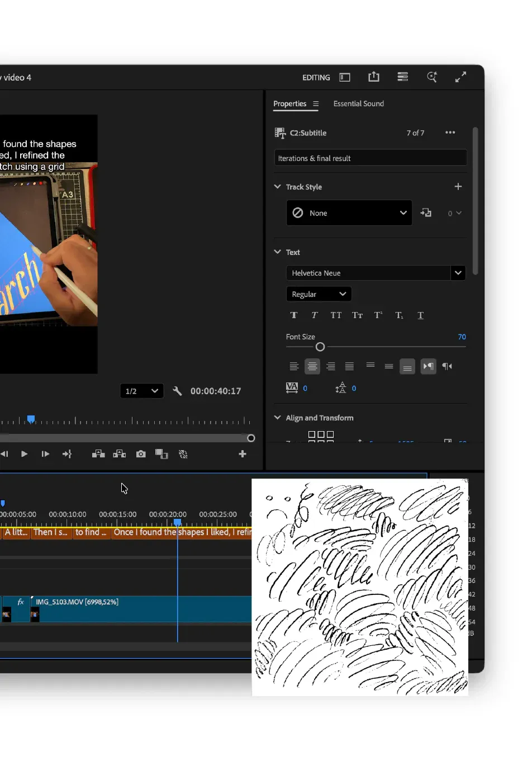Select the IMG_5103.MOV video clip

(141, 609)
